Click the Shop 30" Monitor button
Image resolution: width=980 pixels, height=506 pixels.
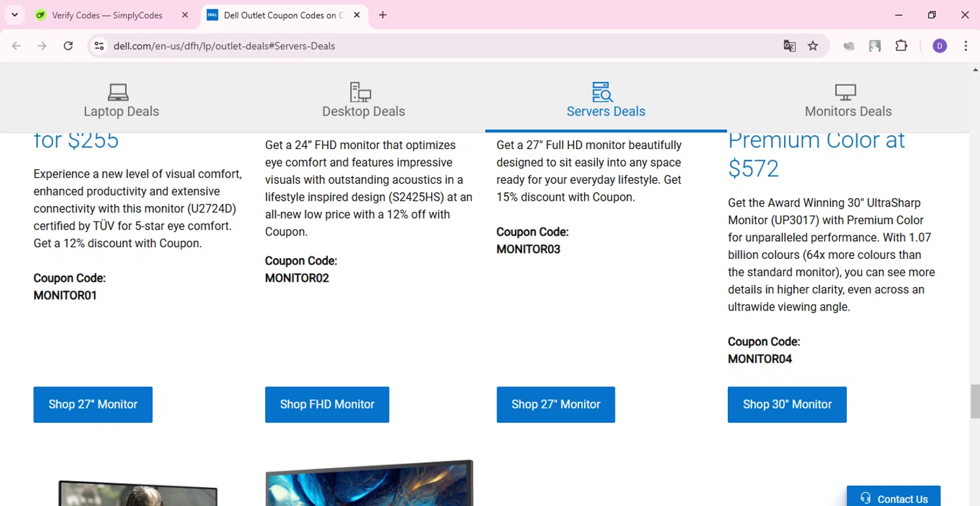pyautogui.click(x=787, y=404)
